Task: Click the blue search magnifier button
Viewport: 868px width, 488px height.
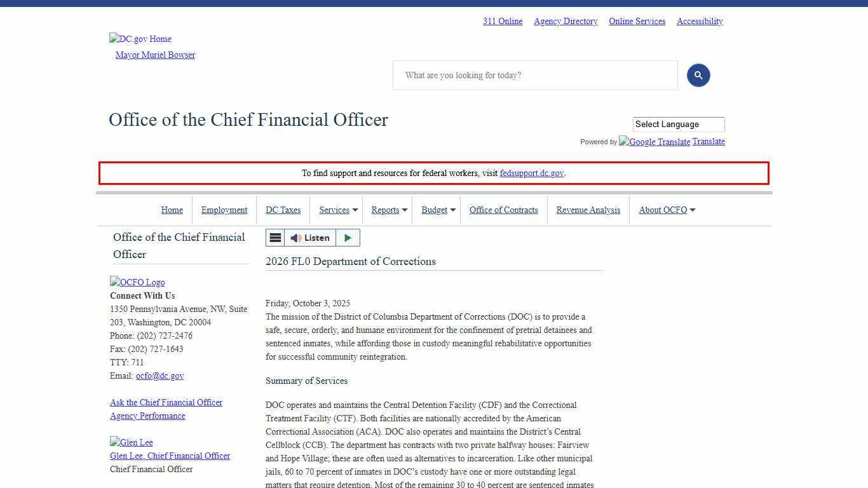Action: click(698, 76)
